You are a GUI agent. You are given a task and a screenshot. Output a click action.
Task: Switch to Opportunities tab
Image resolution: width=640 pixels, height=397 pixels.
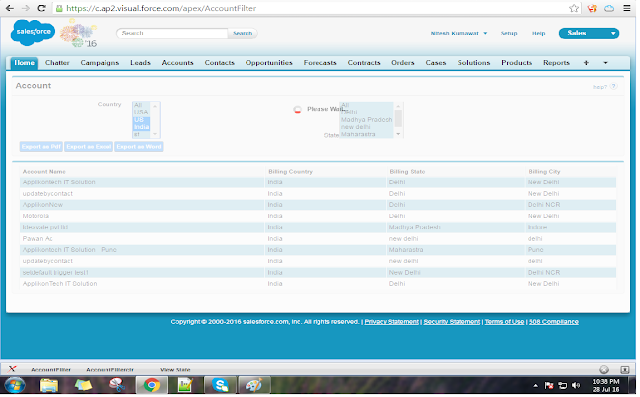(x=269, y=62)
